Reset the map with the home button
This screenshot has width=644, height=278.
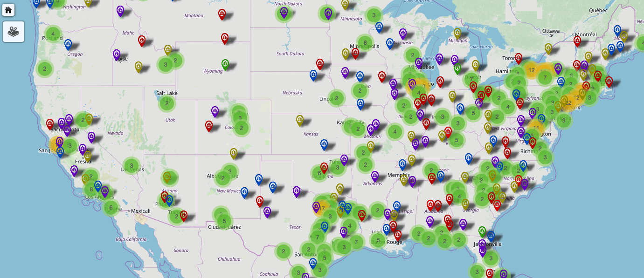(8, 10)
